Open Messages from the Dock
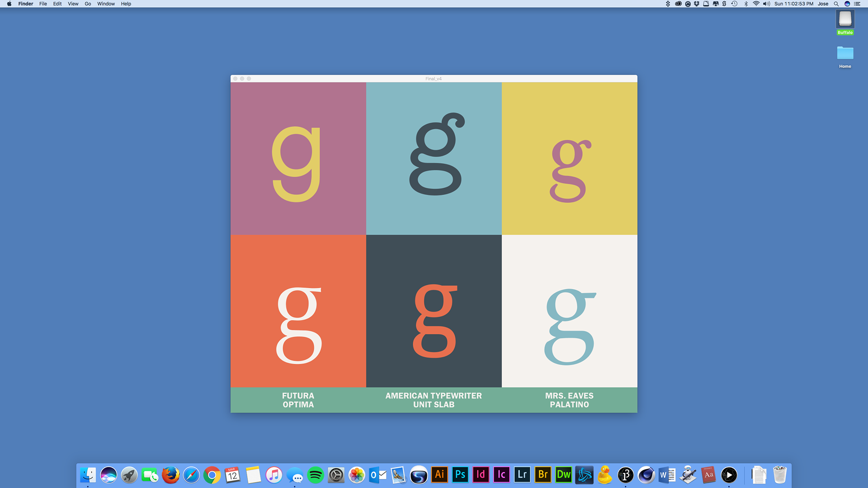This screenshot has height=488, width=868. point(295,475)
